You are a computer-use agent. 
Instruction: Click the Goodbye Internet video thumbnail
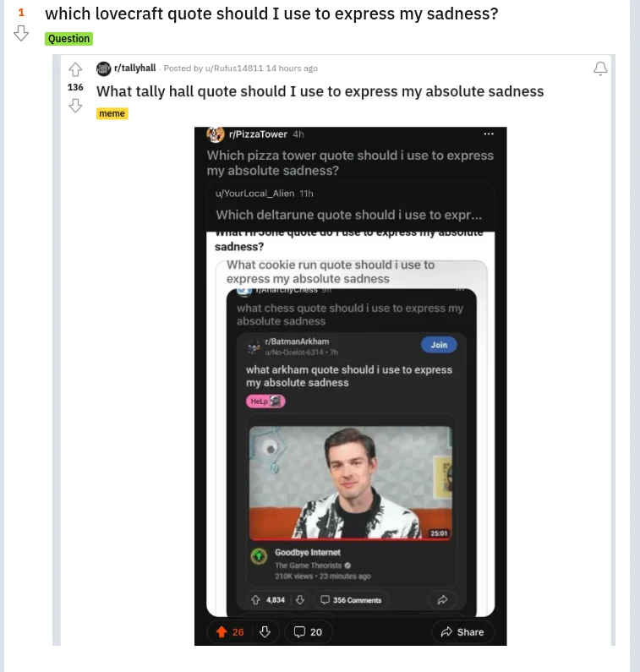click(x=351, y=481)
